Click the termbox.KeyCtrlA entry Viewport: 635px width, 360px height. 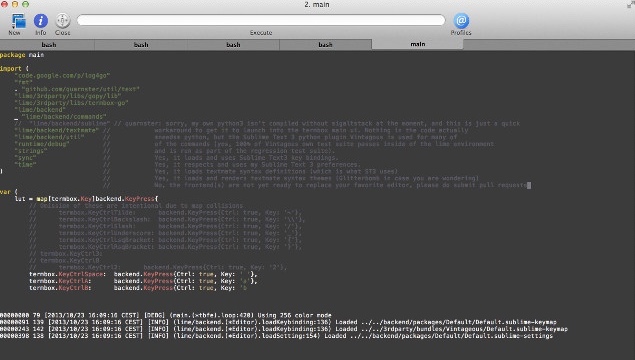pyautogui.click(x=143, y=281)
